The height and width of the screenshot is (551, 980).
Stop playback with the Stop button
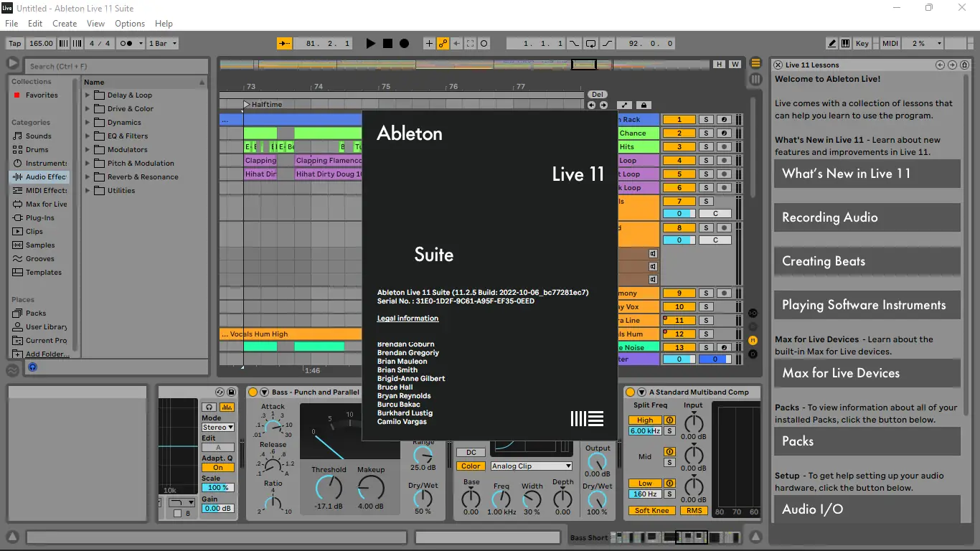387,44
